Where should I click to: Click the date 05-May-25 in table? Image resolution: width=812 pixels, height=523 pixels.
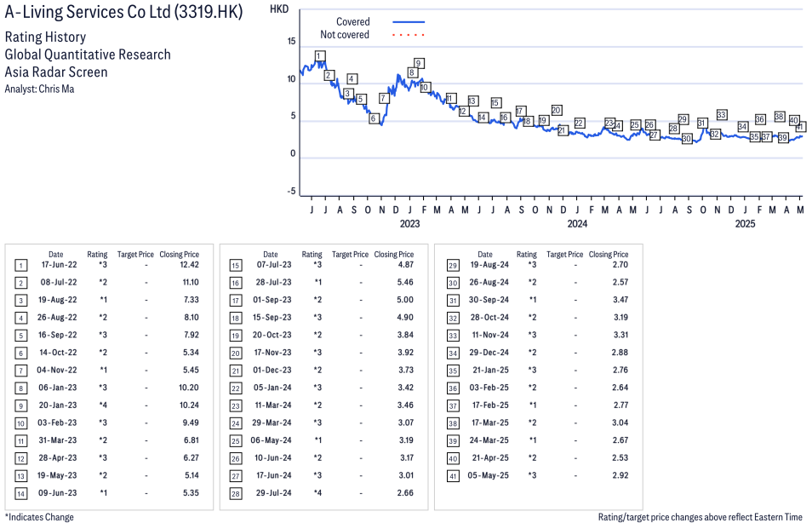pyautogui.click(x=489, y=474)
